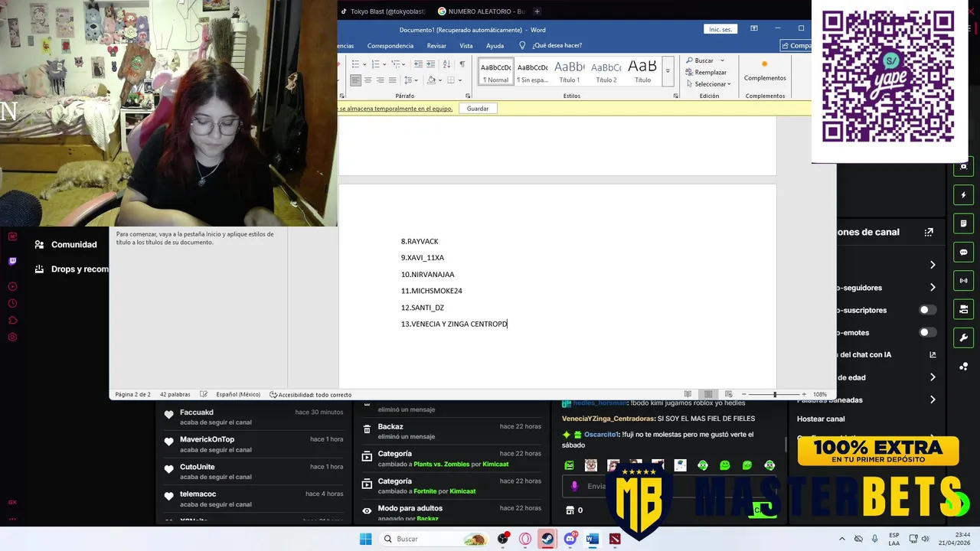This screenshot has height=551, width=980.
Task: Open the Correspondencia ribbon tab
Action: pyautogui.click(x=390, y=46)
